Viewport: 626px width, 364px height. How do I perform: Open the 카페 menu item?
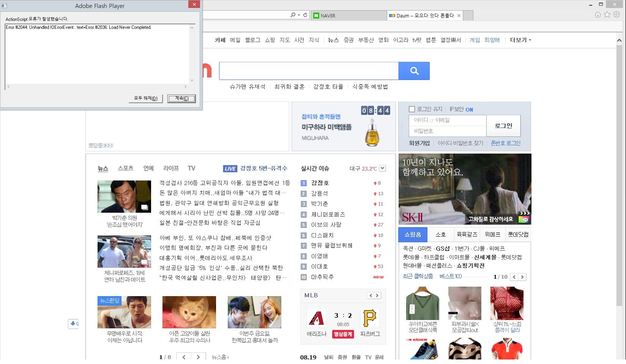click(220, 40)
